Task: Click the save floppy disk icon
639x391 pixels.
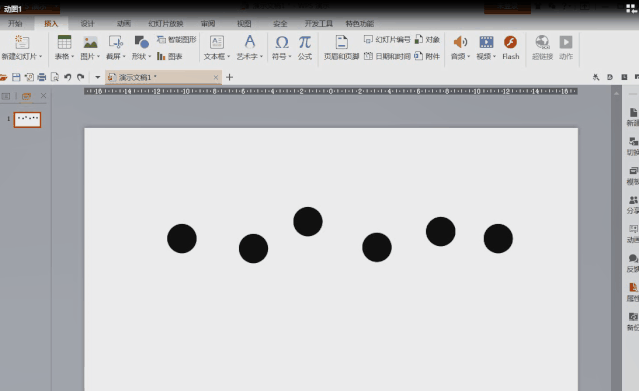Action: [x=16, y=77]
